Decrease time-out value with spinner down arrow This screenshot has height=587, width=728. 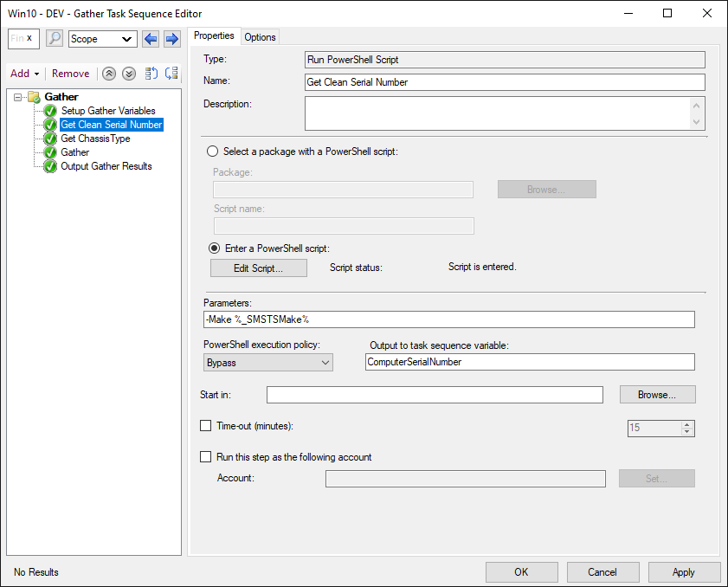pos(687,432)
